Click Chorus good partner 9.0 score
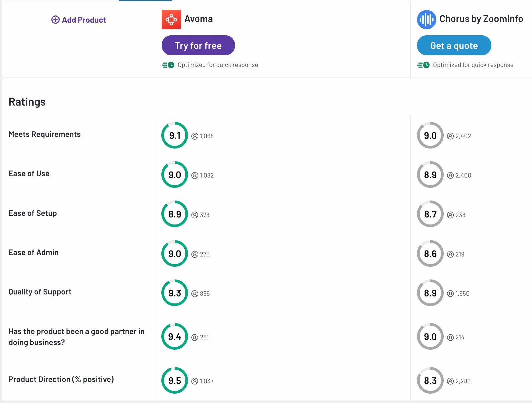 (430, 336)
